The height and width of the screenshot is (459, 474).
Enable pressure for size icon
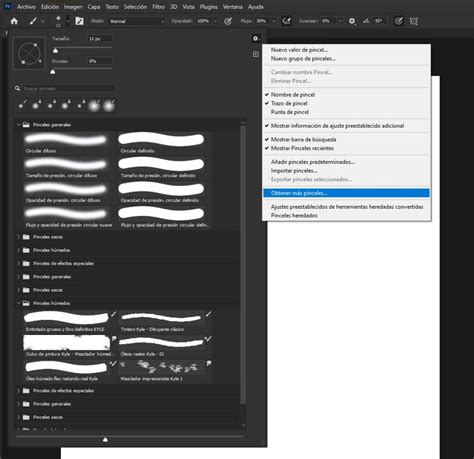(399, 21)
